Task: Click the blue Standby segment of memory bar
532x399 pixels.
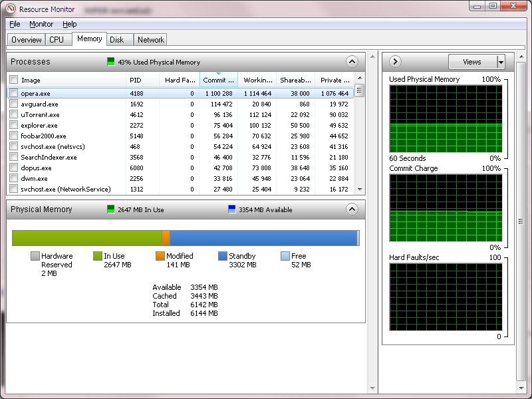Action: click(263, 238)
